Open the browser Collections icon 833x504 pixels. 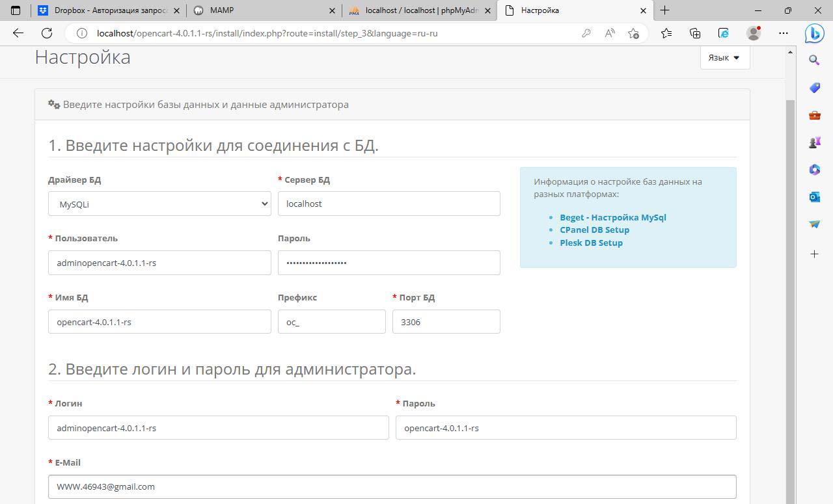click(695, 33)
